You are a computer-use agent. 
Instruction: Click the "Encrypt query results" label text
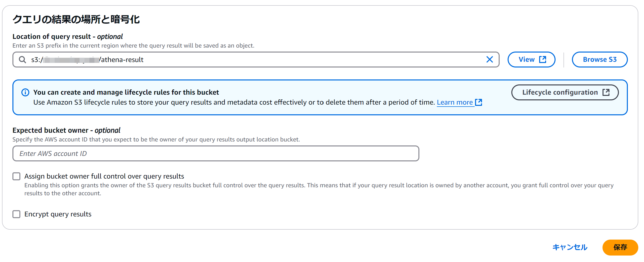coord(58,214)
